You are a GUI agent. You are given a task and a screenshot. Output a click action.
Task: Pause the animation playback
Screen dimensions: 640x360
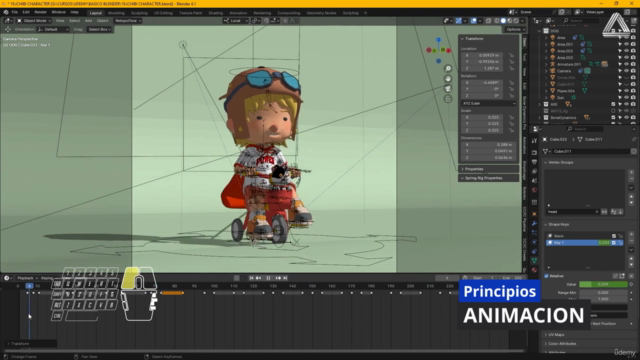pyautogui.click(x=268, y=278)
